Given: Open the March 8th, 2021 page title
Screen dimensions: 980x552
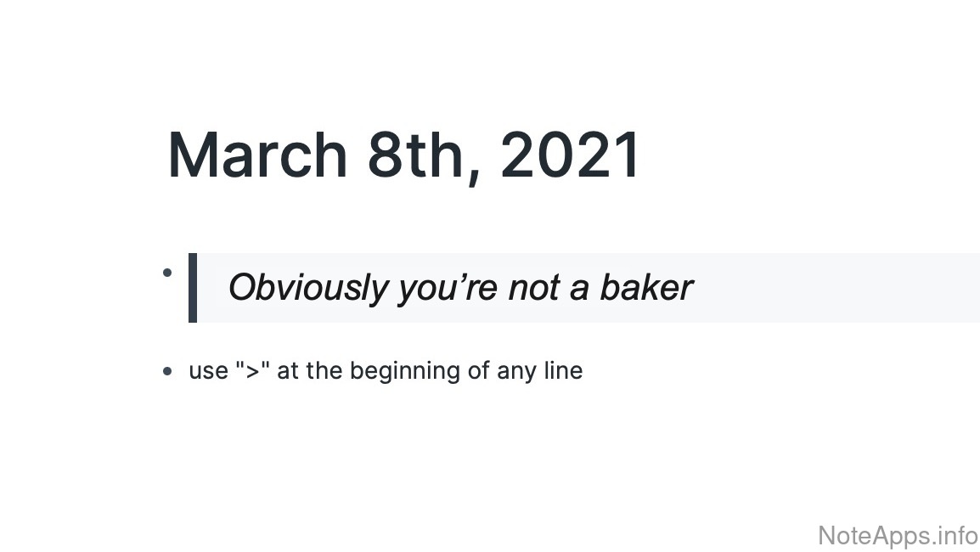Looking at the screenshot, I should pyautogui.click(x=403, y=155).
